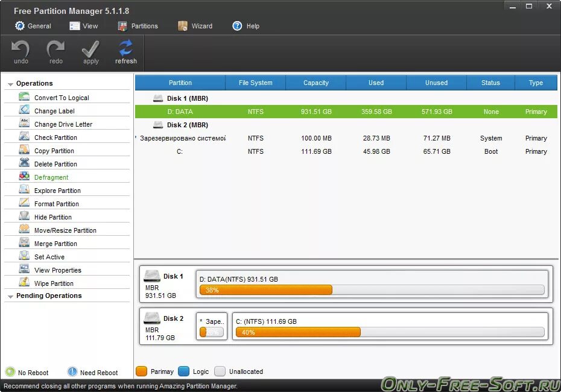Screen dimensions: 561x392
Task: Click the 571.93 GB unused cell
Action: [437, 112]
